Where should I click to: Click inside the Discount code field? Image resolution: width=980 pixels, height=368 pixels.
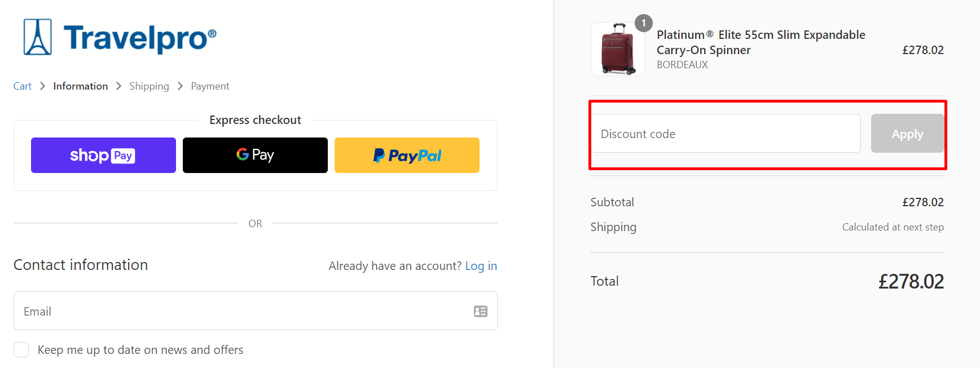726,134
